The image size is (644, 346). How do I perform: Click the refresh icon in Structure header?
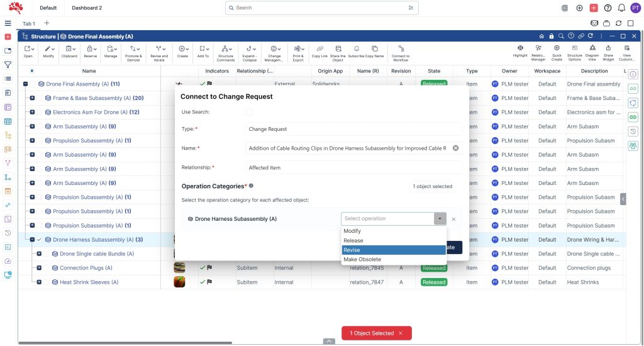(590, 36)
